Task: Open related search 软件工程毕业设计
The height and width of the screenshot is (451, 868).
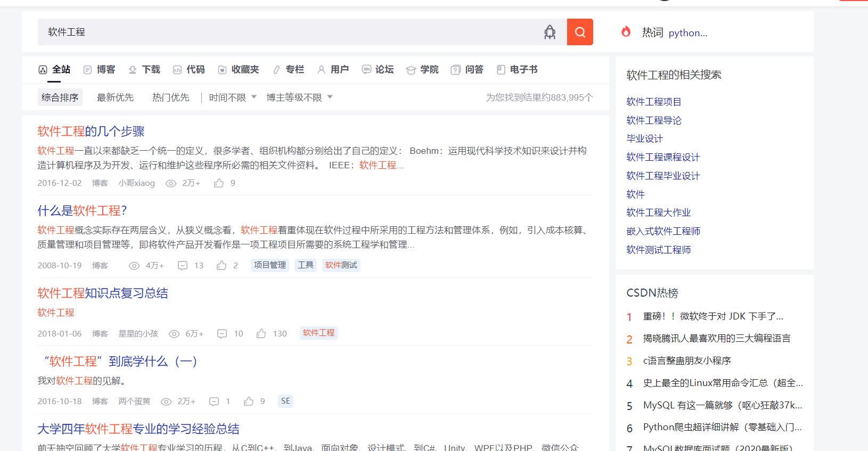Action: pos(663,176)
